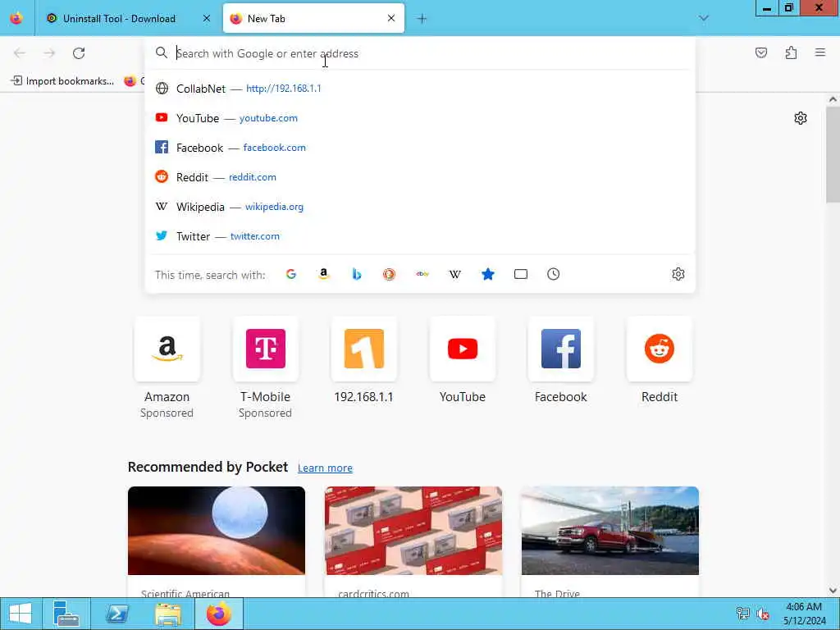Click scrollbar down arrow
The width and height of the screenshot is (840, 630).
[x=833, y=591]
